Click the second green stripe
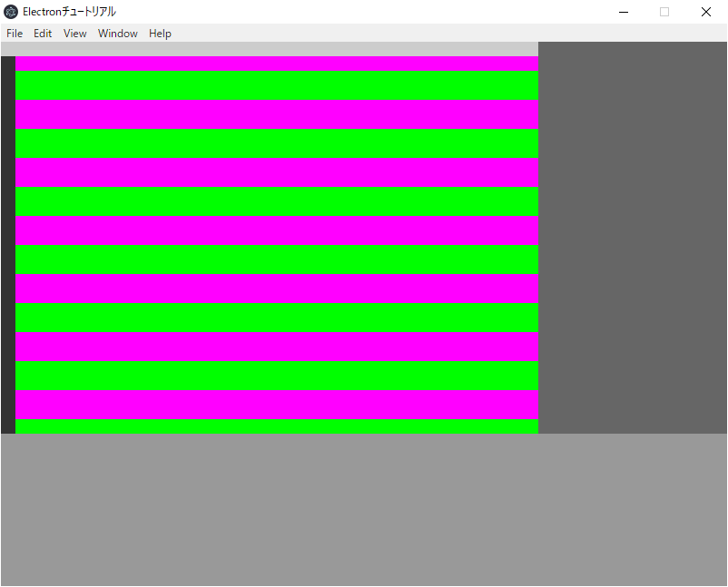This screenshot has height=587, width=728. [272, 142]
